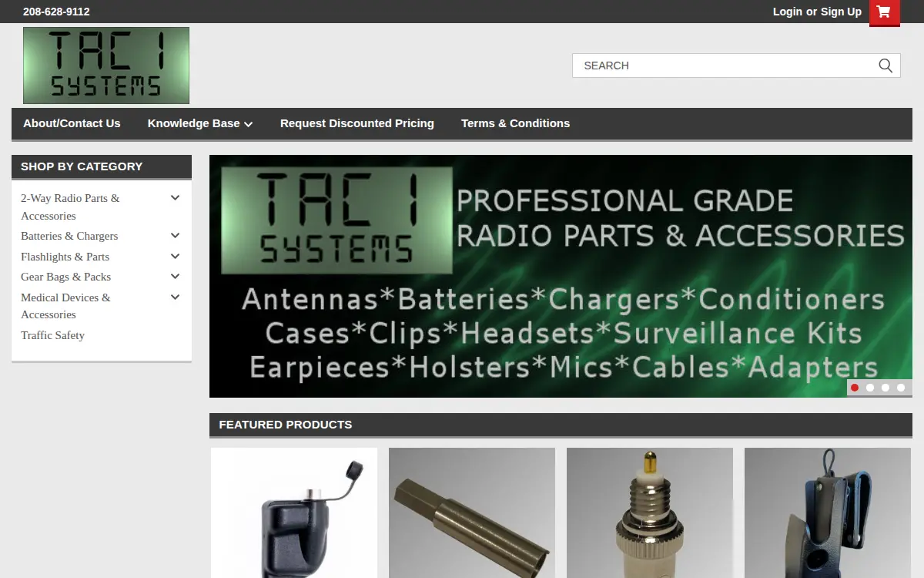The width and height of the screenshot is (924, 578).
Task: Expand Flashlights & Parts chevron
Action: coord(175,256)
